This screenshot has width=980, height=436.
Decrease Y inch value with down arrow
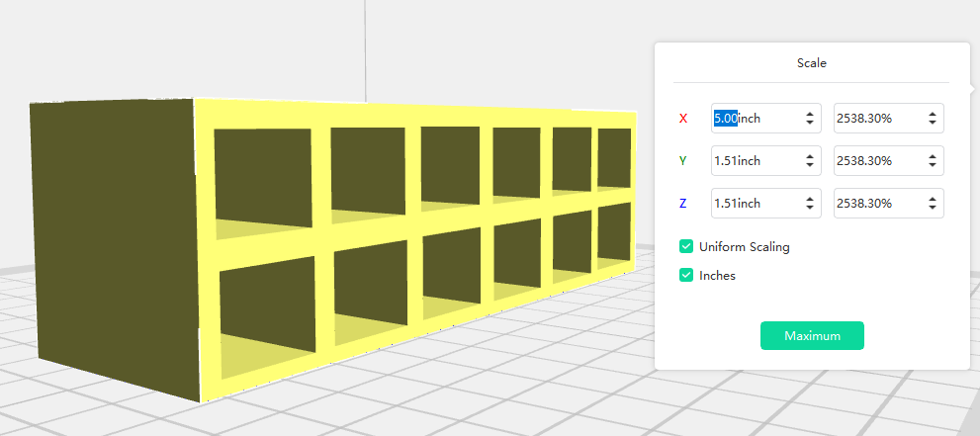pyautogui.click(x=810, y=165)
